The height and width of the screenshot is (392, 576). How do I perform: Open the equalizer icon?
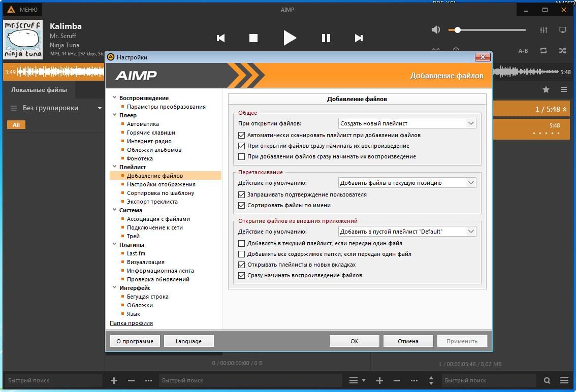(x=543, y=30)
